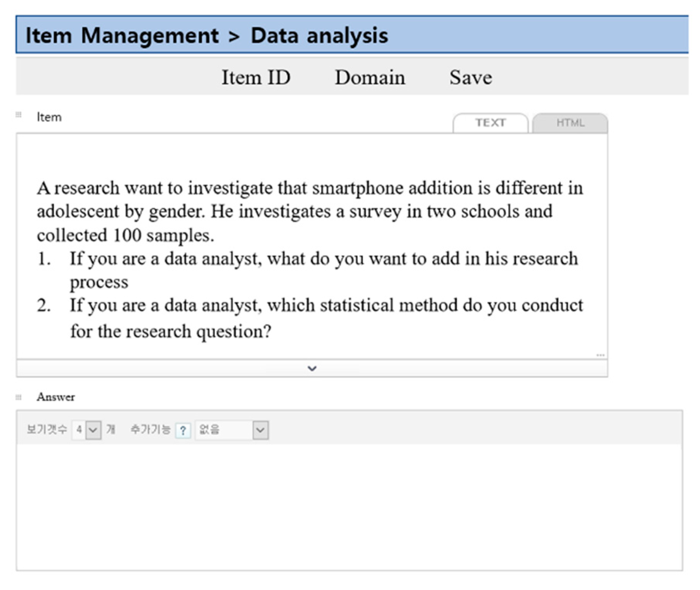
Task: Switch to the TEXT editor tab
Action: tap(490, 123)
